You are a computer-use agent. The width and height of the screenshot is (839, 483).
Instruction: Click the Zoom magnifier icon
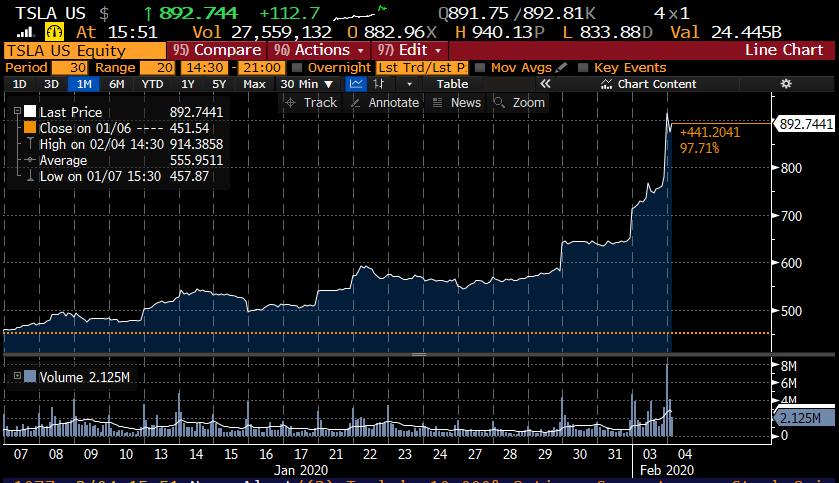point(499,102)
